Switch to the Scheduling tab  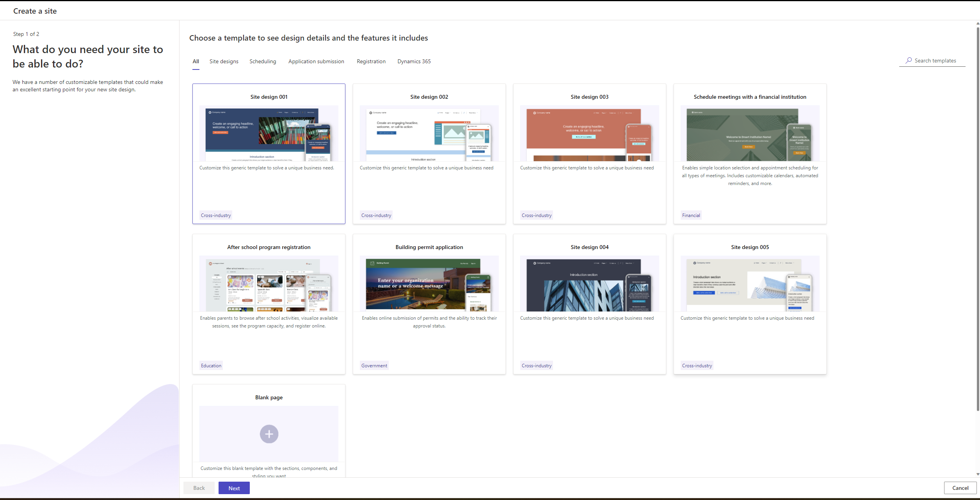pos(262,61)
